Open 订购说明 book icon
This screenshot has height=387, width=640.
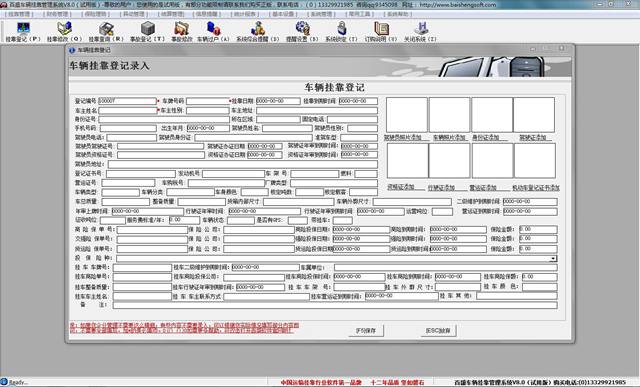coord(381,31)
